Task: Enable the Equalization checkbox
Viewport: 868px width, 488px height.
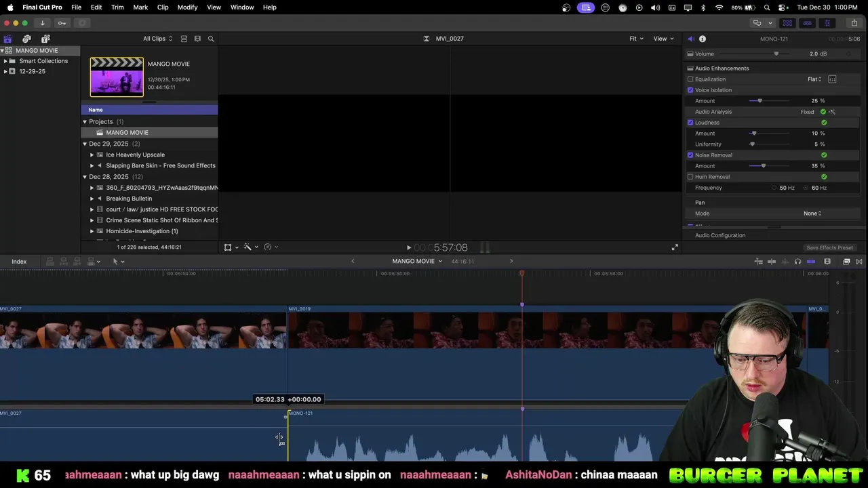Action: 690,79
